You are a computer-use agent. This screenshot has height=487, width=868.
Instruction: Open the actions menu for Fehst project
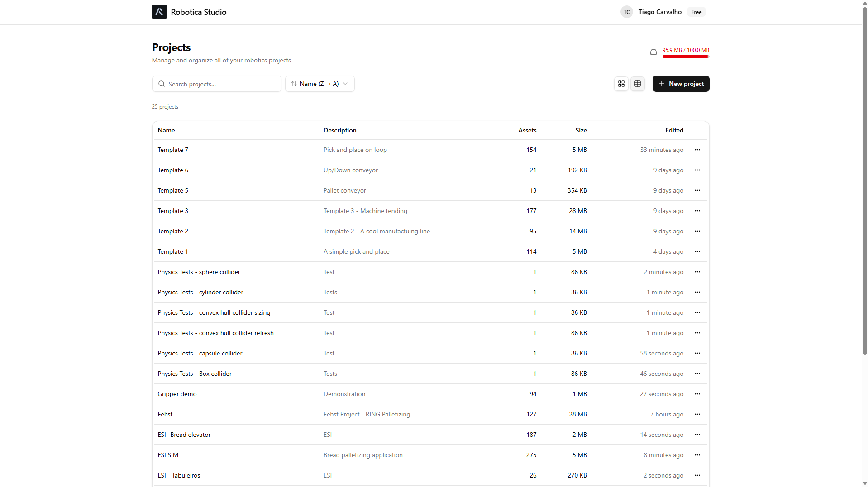click(697, 414)
